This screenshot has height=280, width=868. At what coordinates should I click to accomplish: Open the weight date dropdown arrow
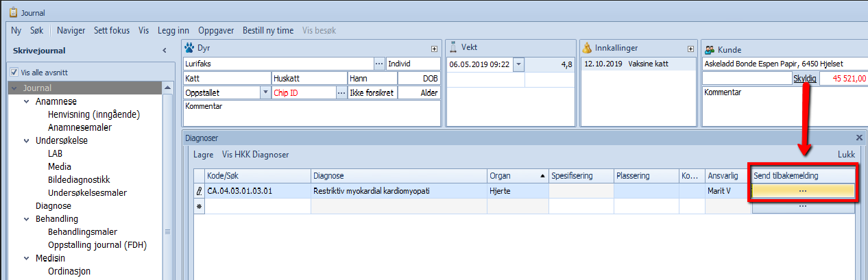(x=518, y=64)
